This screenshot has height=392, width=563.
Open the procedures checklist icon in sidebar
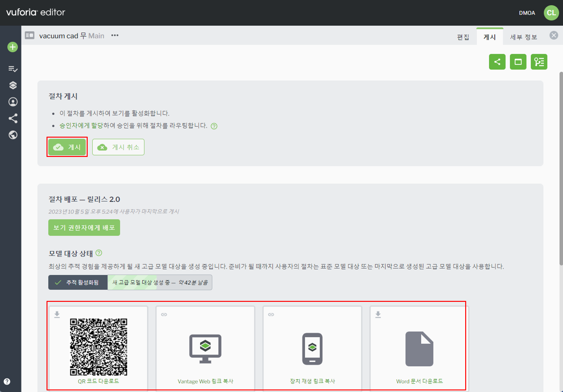(x=13, y=69)
